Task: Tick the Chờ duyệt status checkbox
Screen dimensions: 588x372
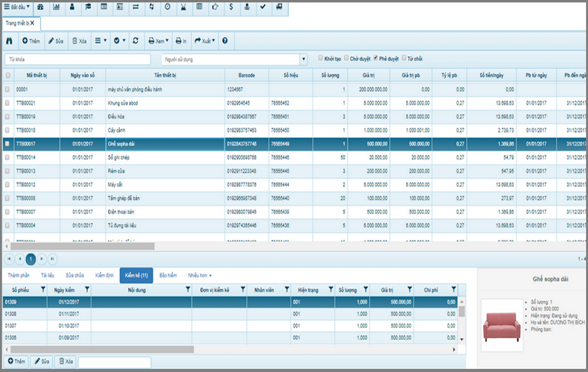Action: (x=346, y=58)
